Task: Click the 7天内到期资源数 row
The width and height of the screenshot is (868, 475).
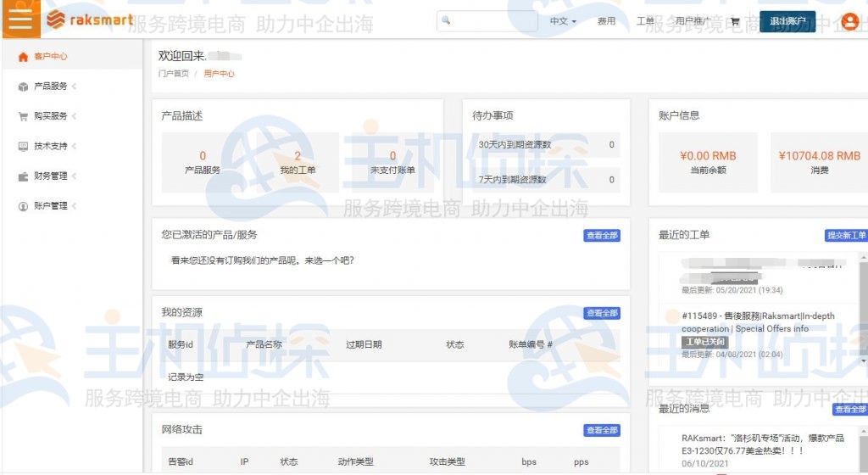Action: [x=546, y=179]
